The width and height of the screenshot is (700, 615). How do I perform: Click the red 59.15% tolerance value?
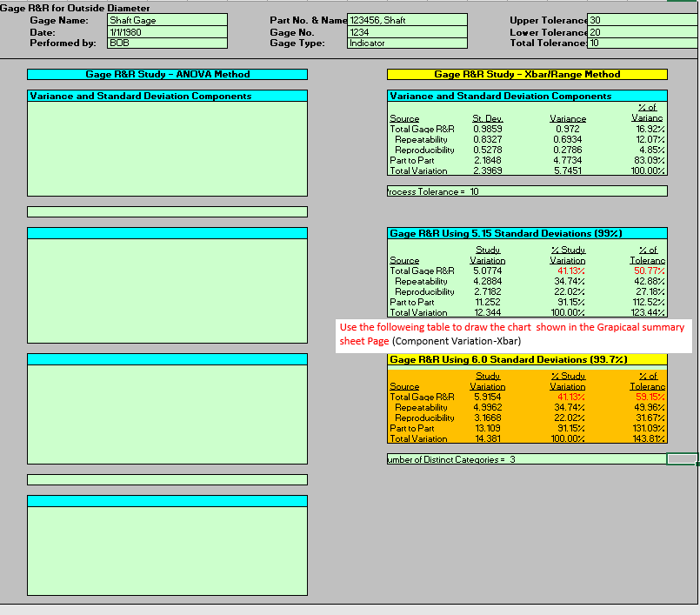tap(650, 397)
